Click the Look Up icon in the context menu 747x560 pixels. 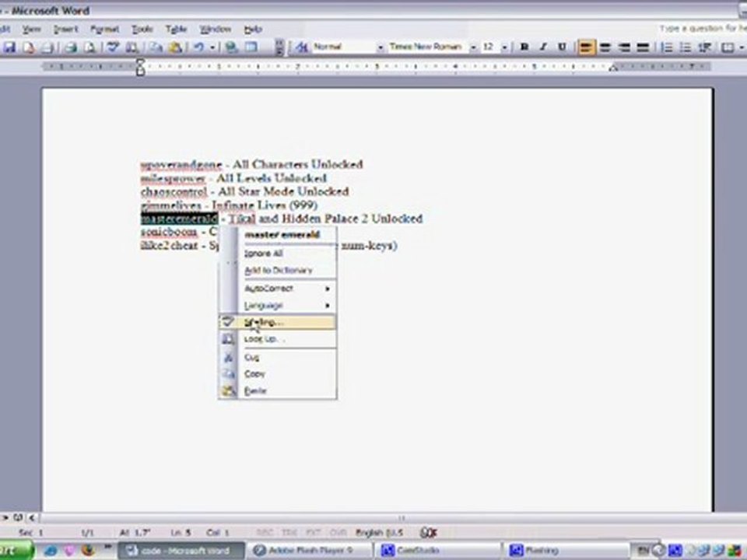228,339
